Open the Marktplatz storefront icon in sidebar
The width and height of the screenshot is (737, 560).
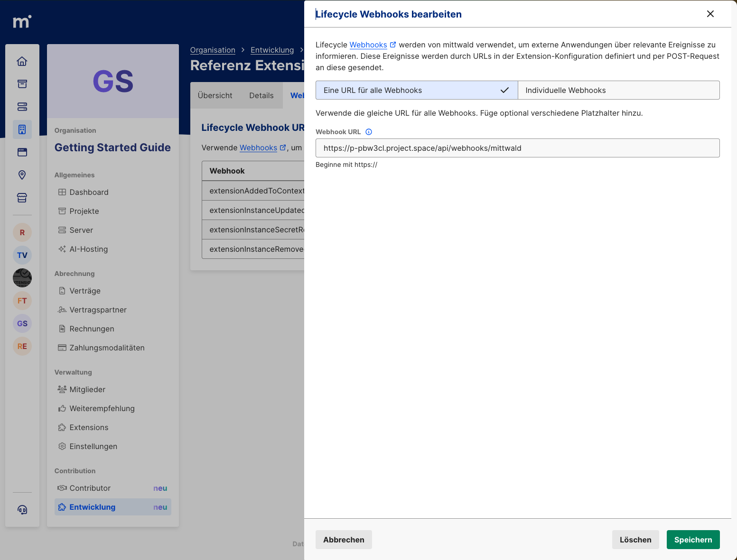(x=22, y=198)
